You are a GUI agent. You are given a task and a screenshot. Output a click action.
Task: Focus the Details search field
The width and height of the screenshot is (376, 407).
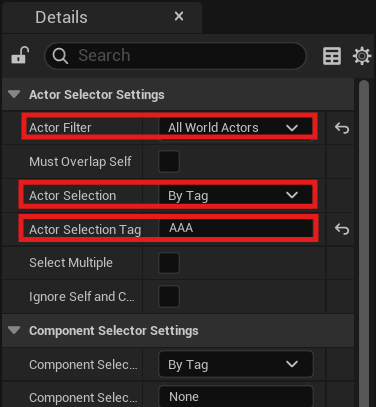[175, 56]
